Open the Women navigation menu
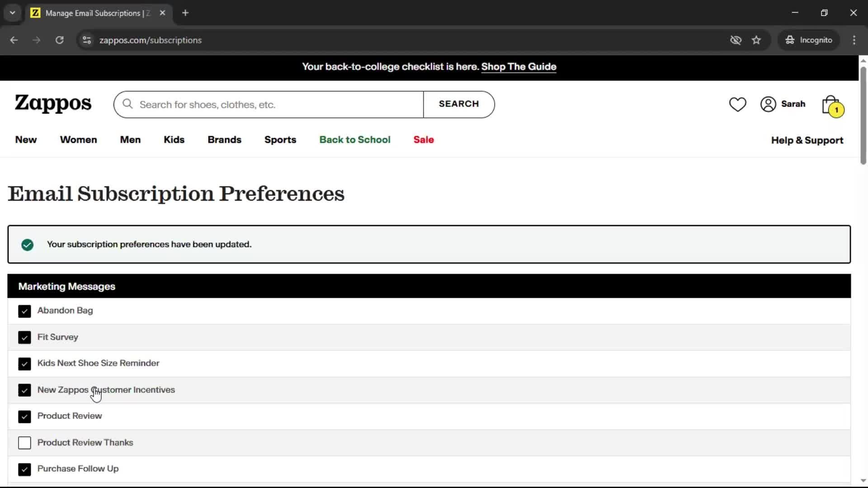This screenshot has height=488, width=868. click(78, 140)
